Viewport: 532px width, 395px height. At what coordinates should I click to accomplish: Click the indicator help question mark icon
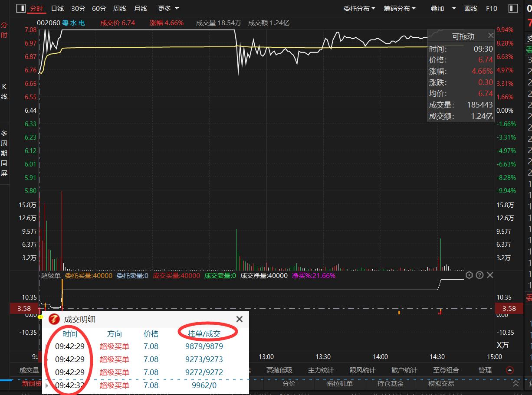pyautogui.click(x=479, y=275)
